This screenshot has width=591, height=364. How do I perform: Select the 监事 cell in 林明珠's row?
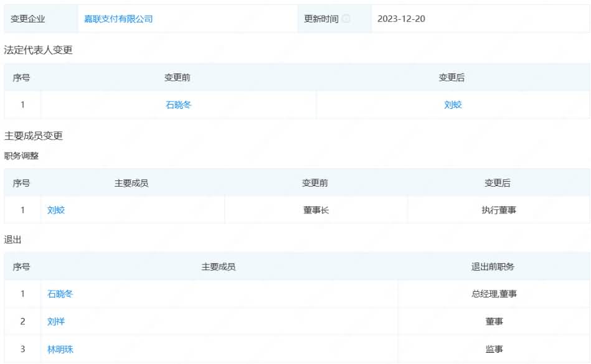[x=494, y=349]
